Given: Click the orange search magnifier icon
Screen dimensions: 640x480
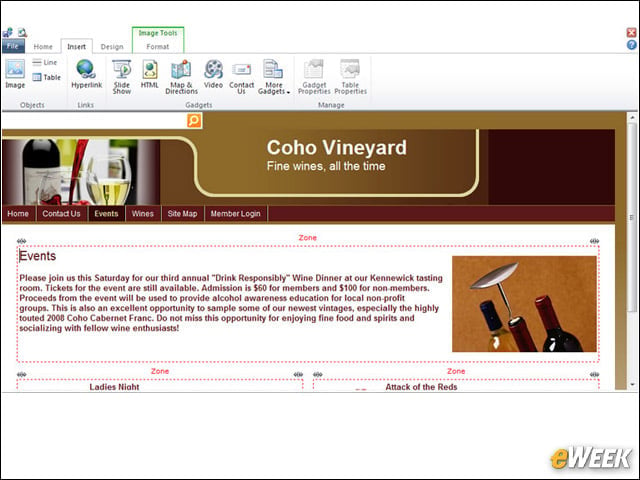Looking at the screenshot, I should 194,120.
